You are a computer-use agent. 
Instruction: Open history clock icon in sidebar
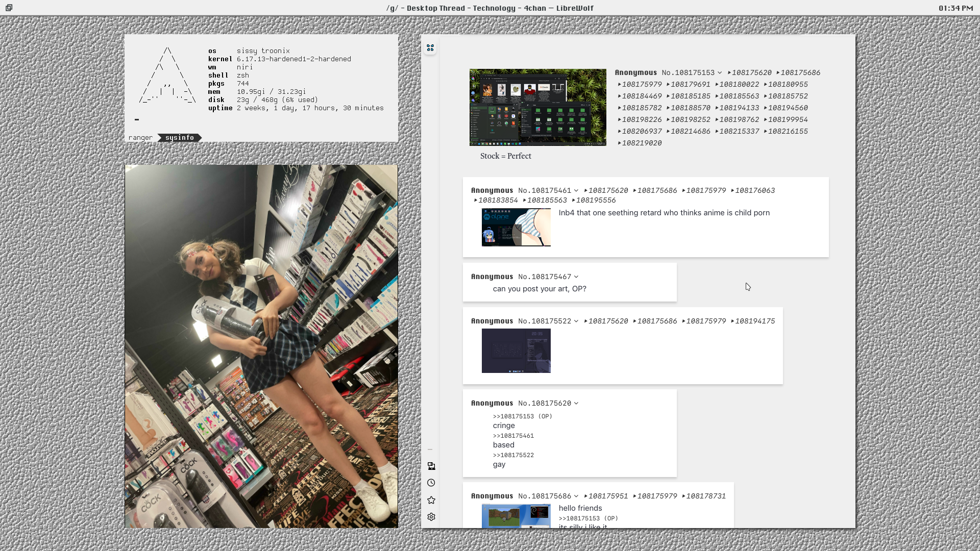pos(431,483)
